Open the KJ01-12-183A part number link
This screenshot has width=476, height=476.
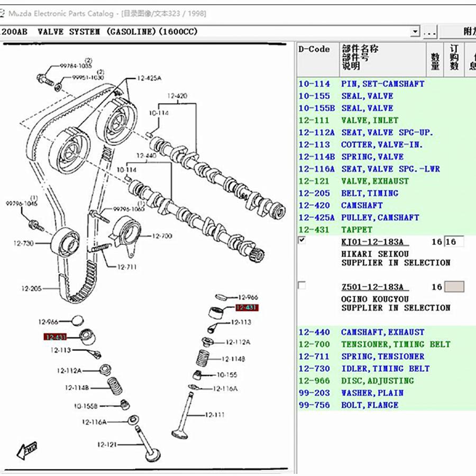pyautogui.click(x=372, y=242)
